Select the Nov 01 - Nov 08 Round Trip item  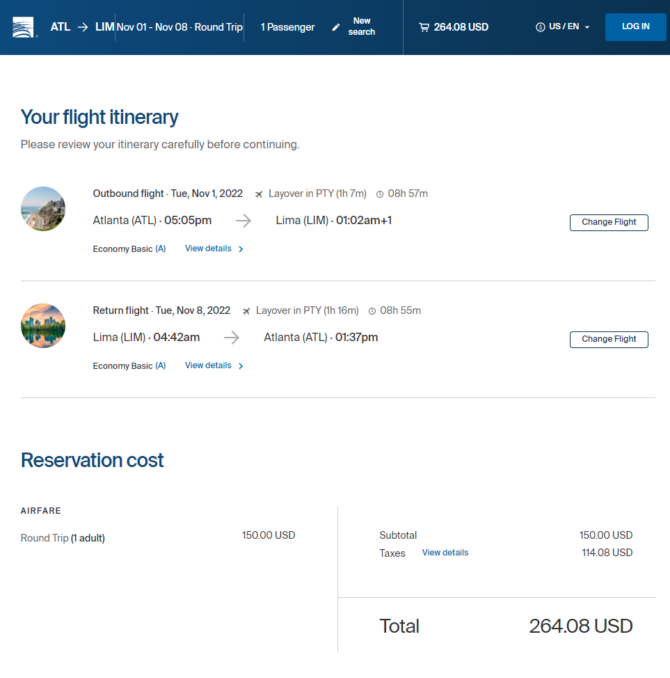click(x=180, y=27)
